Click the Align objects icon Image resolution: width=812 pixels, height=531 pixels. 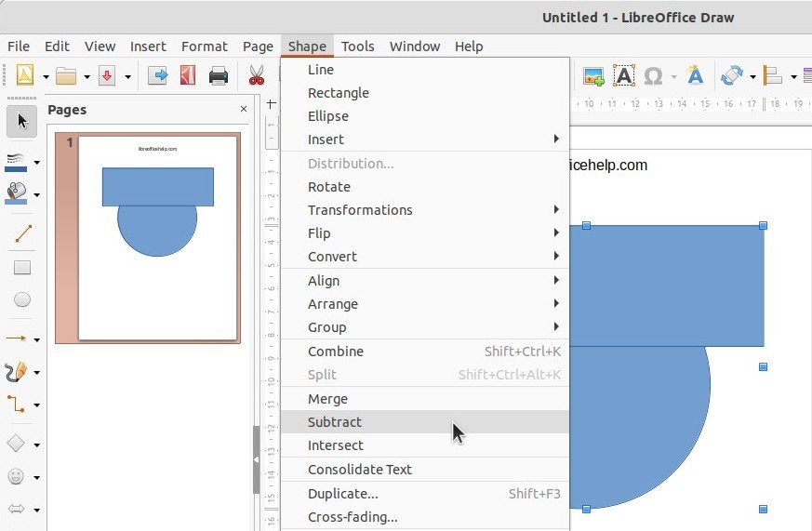(773, 75)
